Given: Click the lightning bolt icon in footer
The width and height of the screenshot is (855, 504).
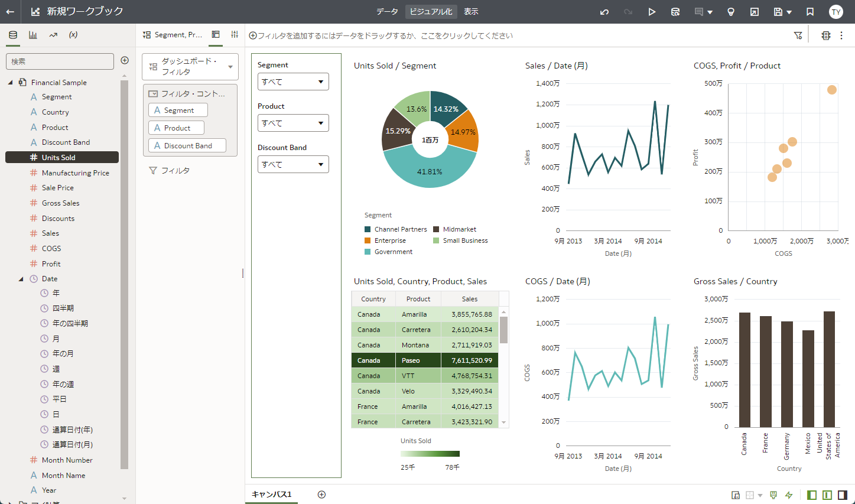Looking at the screenshot, I should (x=789, y=495).
